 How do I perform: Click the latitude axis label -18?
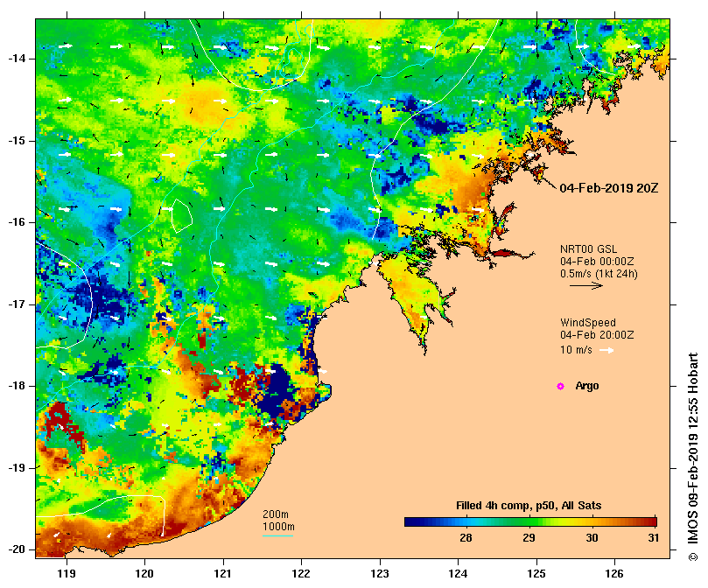pos(17,386)
